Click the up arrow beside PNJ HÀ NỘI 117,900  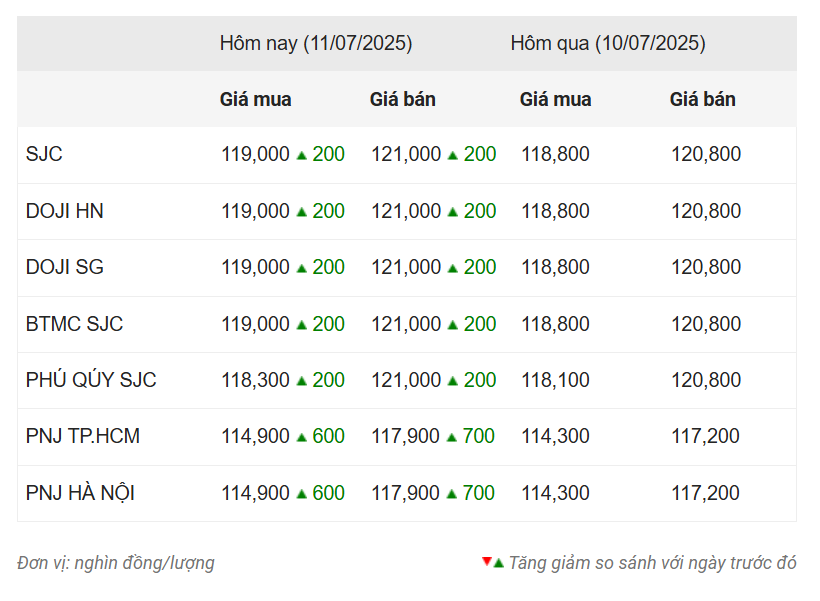pyautogui.click(x=452, y=494)
